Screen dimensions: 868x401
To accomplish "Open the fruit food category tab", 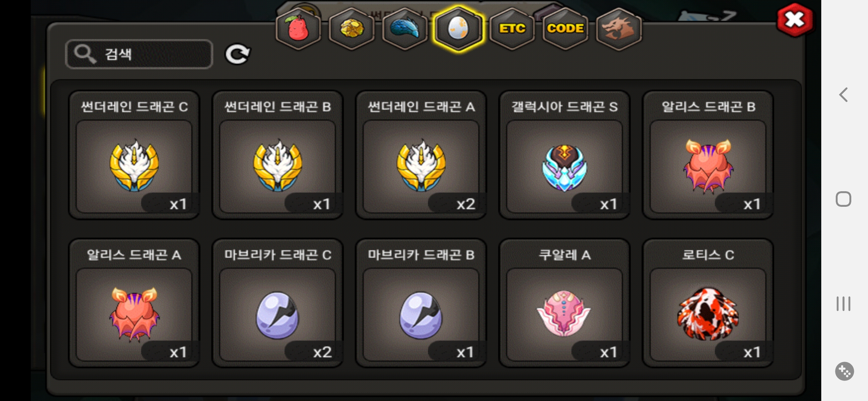I will (299, 29).
